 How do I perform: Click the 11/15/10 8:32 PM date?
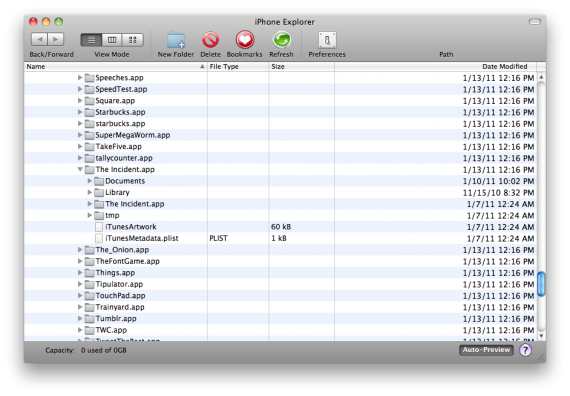pyautogui.click(x=498, y=193)
